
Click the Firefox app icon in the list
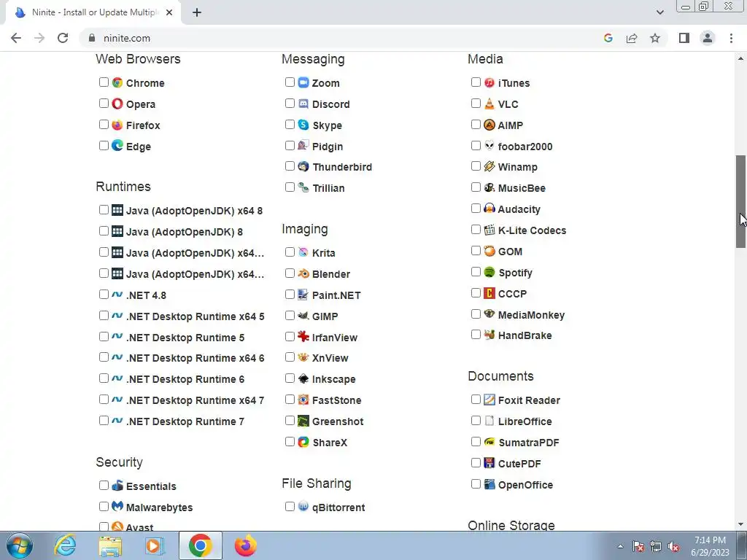point(117,125)
